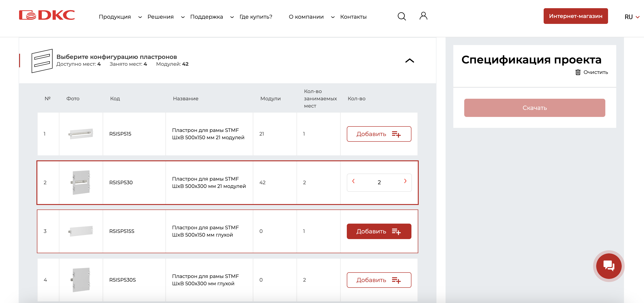Select the code text R5ISP530S
The width and height of the screenshot is (644, 303).
[x=122, y=280]
